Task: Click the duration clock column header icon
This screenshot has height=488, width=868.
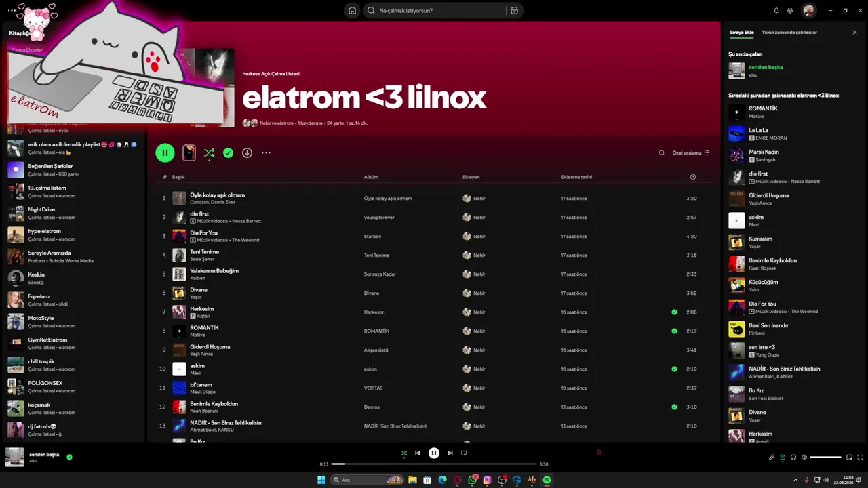Action: [692, 177]
